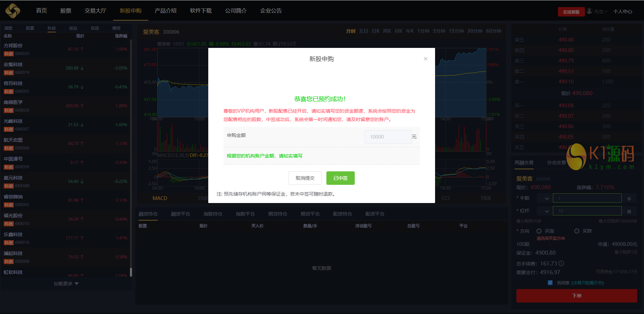Open the 产品介绍 navigation item
644x314 pixels.
coord(166,11)
